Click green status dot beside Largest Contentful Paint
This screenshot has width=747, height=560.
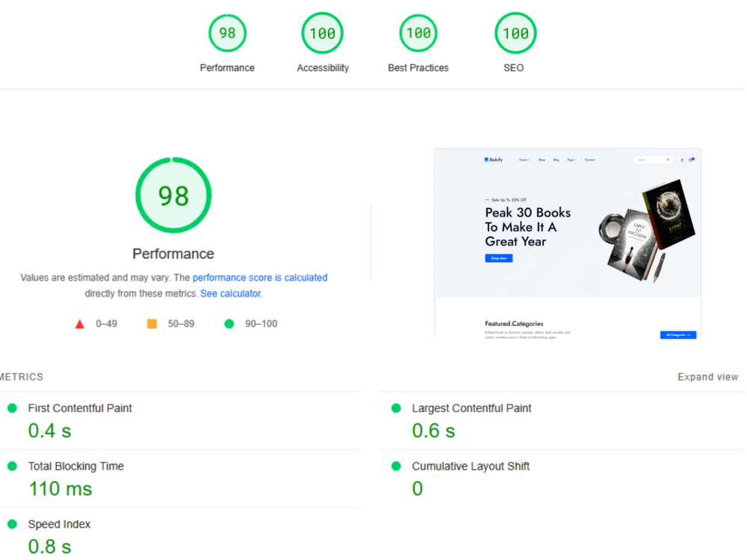point(396,408)
